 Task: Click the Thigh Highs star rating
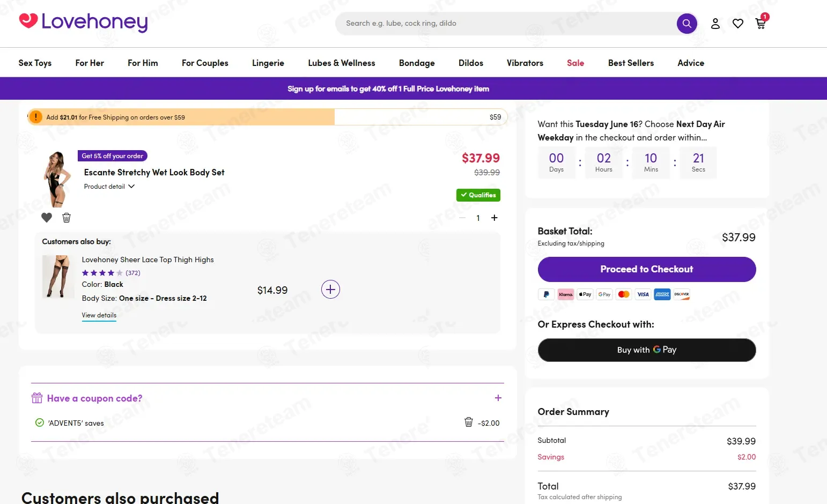click(x=102, y=273)
